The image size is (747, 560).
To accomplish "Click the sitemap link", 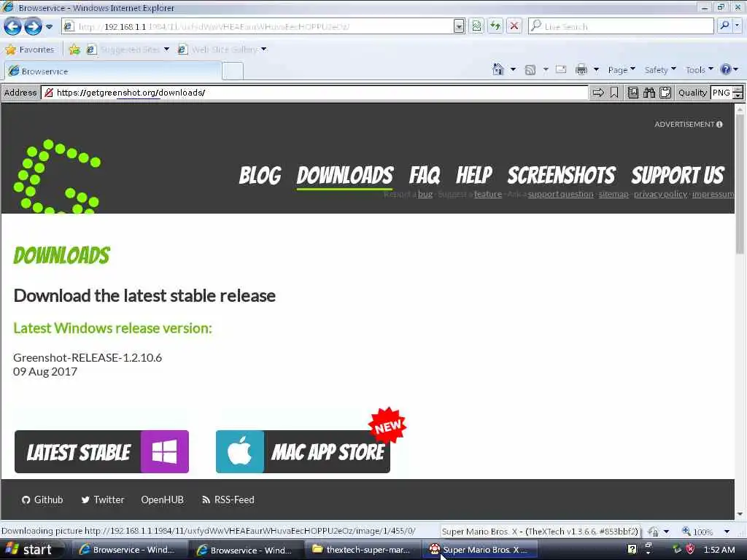I will point(614,194).
